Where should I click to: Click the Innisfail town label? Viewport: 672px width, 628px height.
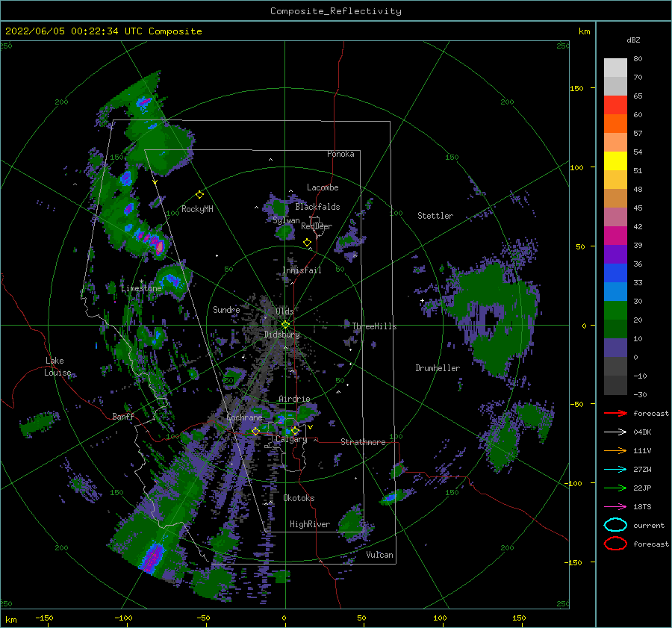click(302, 270)
